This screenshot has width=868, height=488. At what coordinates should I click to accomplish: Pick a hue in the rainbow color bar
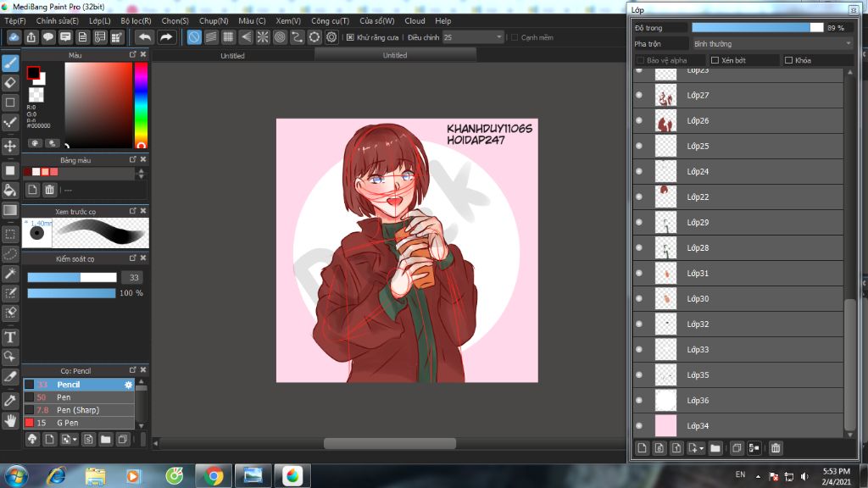coord(141,105)
